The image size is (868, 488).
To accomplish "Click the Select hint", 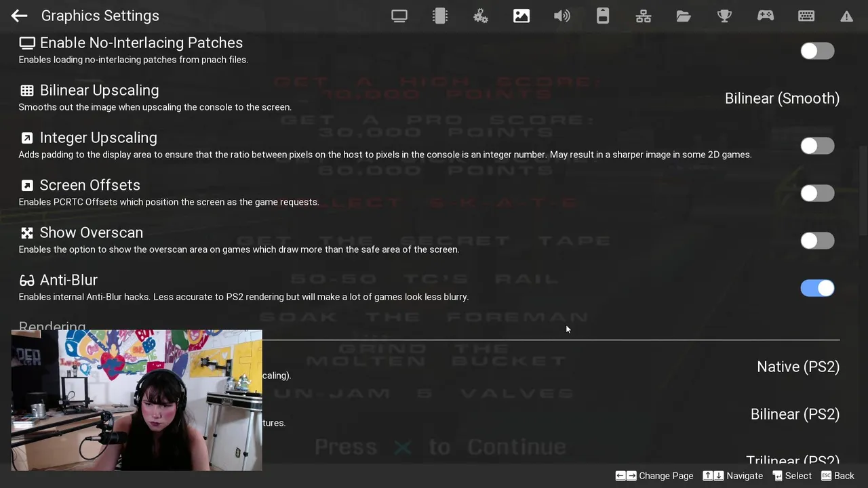I will click(792, 476).
